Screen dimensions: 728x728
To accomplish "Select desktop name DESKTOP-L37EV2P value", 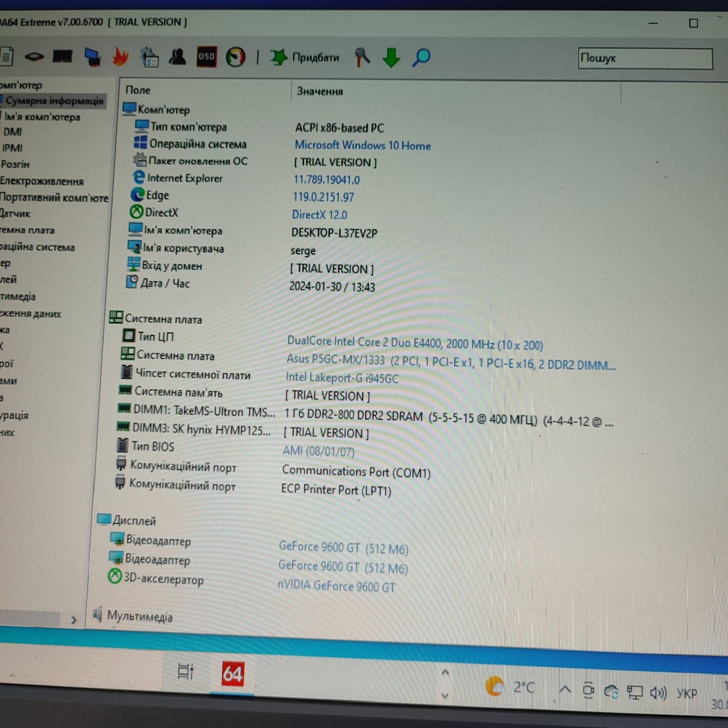I will (334, 233).
